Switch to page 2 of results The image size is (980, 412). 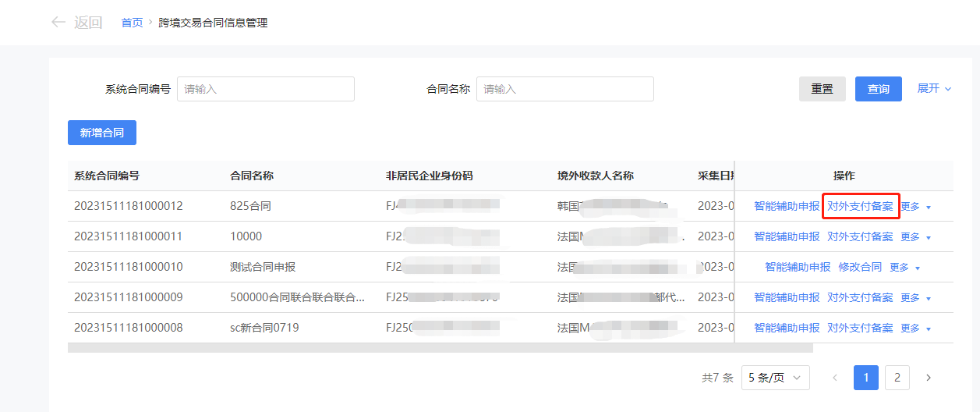(897, 378)
